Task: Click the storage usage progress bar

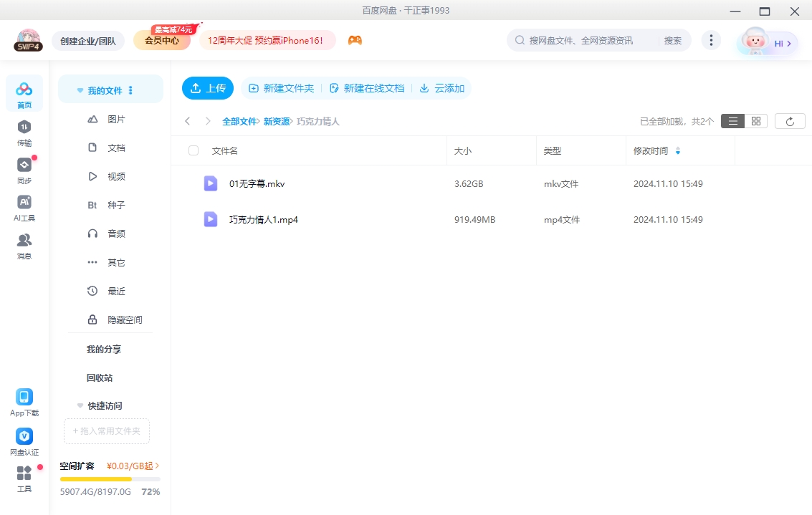Action: (110, 479)
